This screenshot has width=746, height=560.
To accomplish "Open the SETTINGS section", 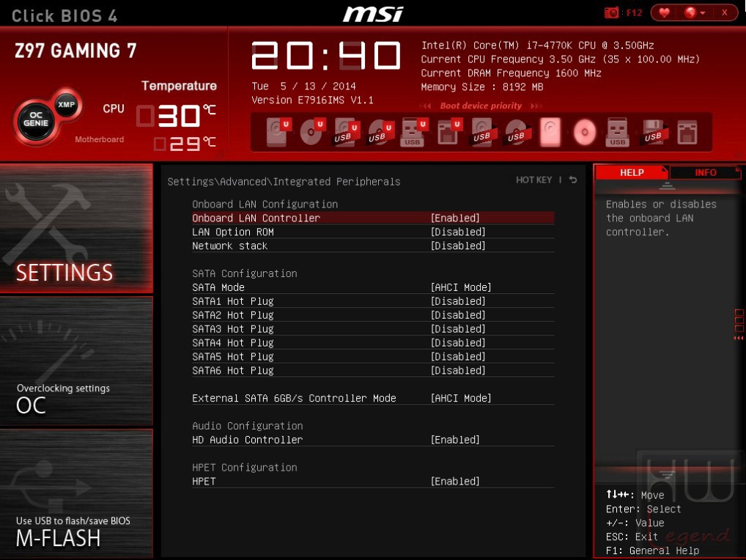I will click(x=76, y=229).
